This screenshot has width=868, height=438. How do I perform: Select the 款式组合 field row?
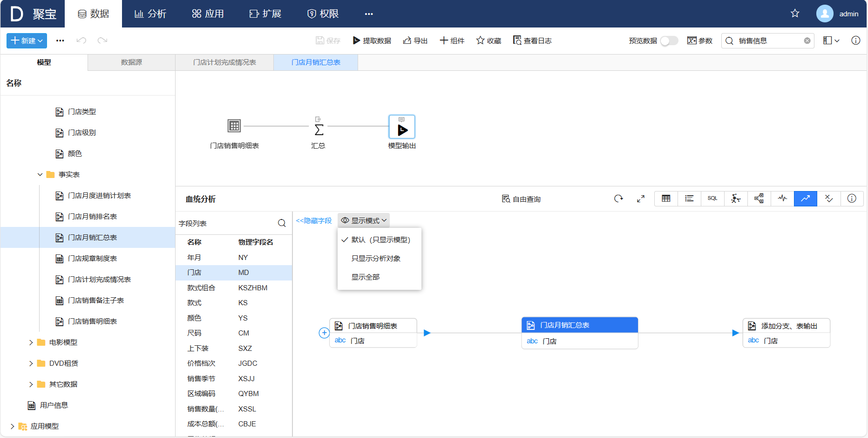click(x=234, y=287)
